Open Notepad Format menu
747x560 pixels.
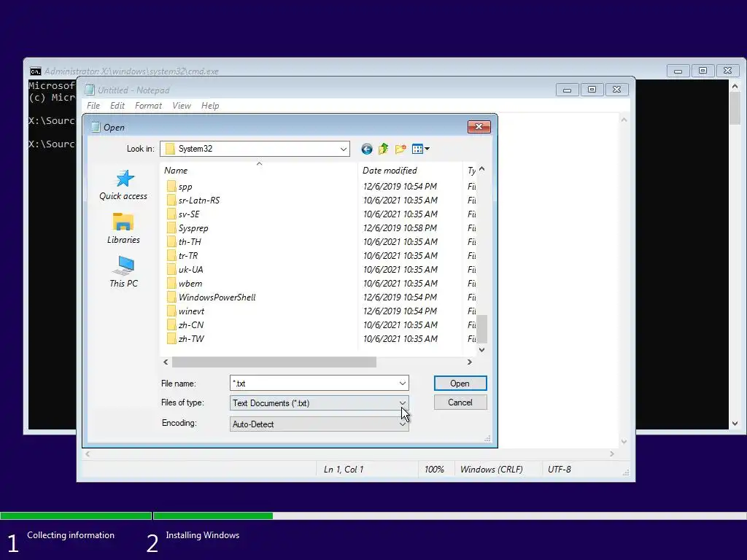coord(148,106)
